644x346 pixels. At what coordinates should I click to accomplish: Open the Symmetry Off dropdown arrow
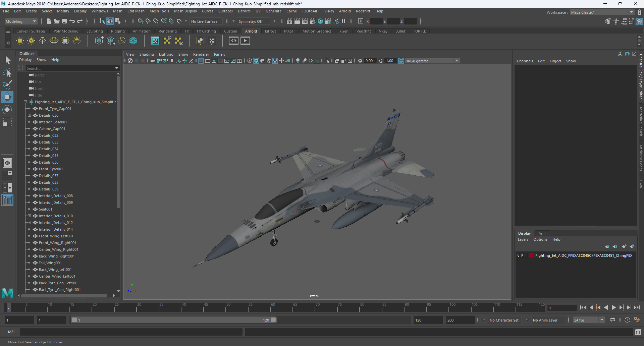pos(233,21)
